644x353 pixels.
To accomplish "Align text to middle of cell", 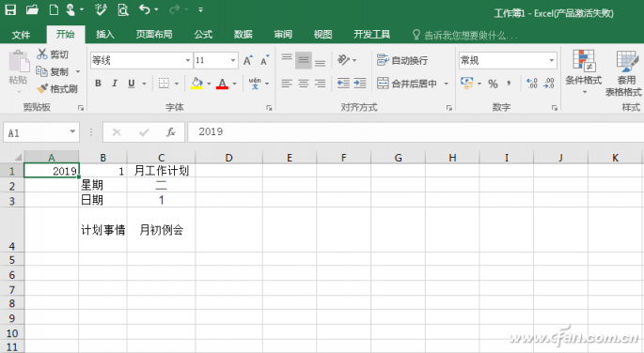I will pyautogui.click(x=304, y=60).
